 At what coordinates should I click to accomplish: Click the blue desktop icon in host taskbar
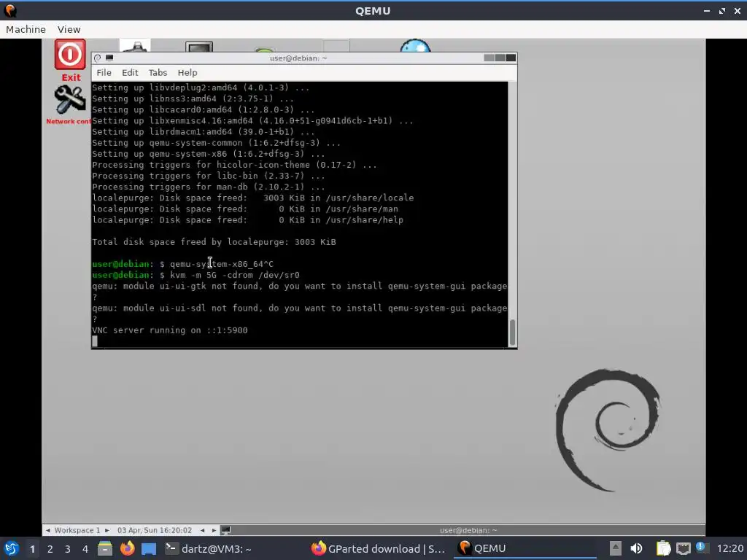pos(149,549)
